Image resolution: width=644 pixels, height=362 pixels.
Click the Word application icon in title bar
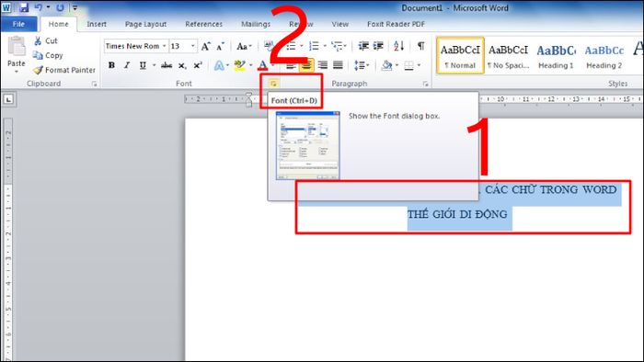6,7
